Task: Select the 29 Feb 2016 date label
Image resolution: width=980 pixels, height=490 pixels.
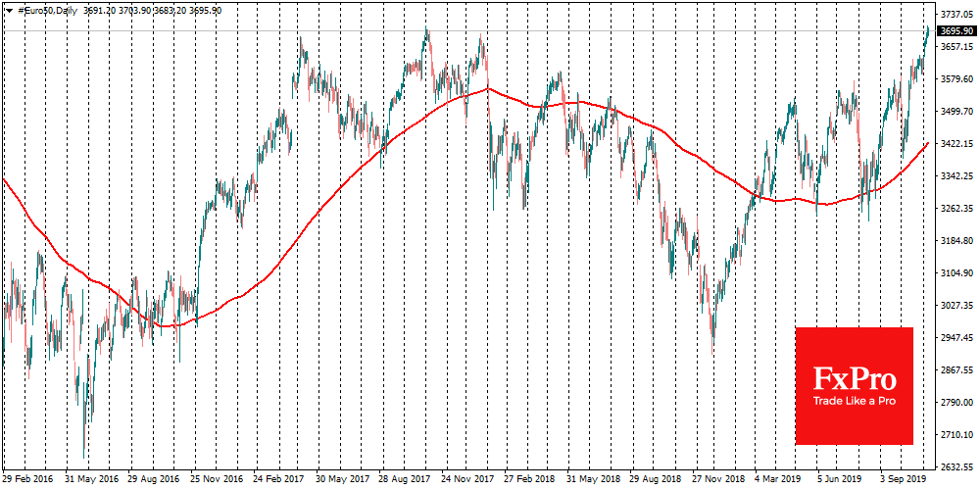Action: (30, 480)
